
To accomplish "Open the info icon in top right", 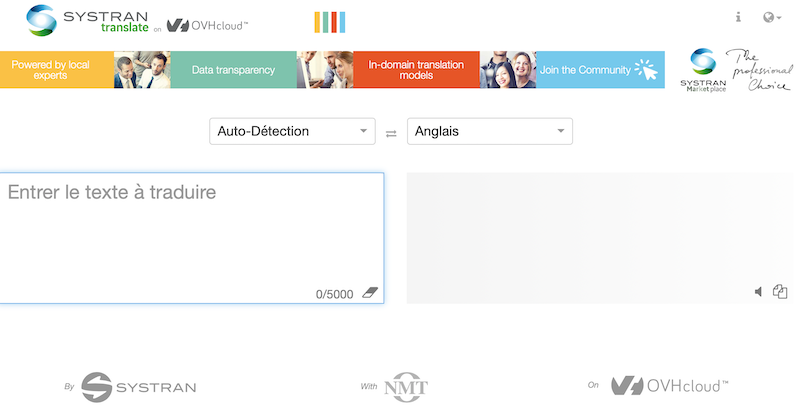I will tap(738, 17).
